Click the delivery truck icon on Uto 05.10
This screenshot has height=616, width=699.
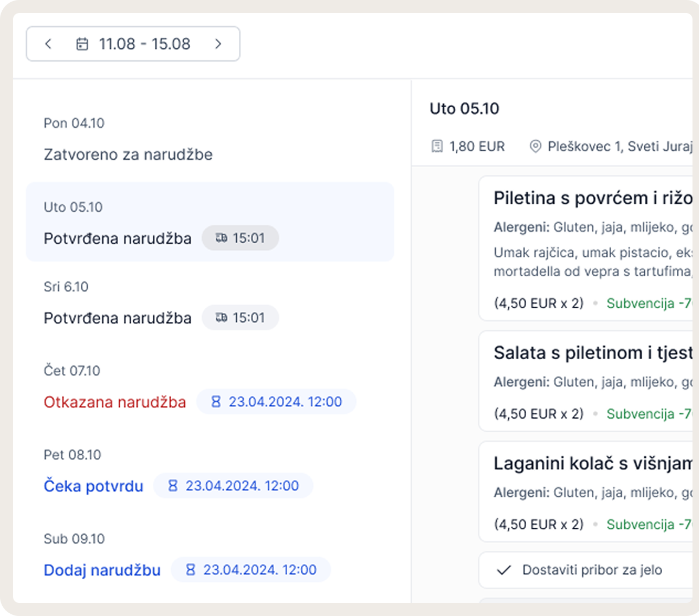click(221, 238)
